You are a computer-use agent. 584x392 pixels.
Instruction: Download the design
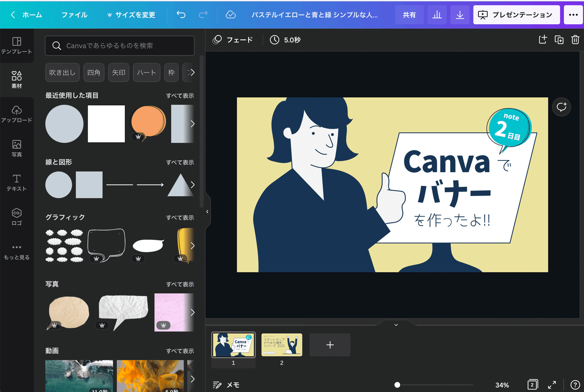coord(460,15)
